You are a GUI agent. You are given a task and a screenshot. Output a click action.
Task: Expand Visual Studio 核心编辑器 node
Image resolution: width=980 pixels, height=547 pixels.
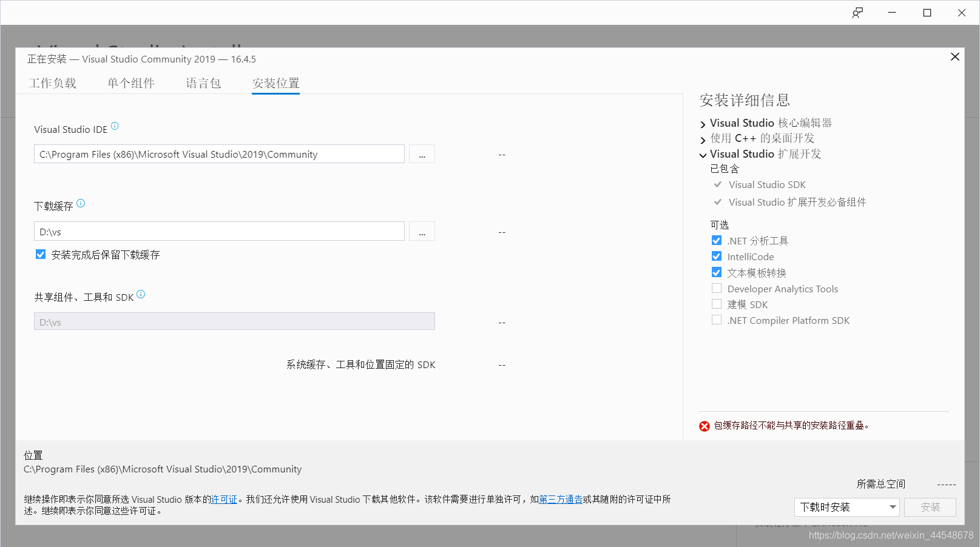[703, 124]
